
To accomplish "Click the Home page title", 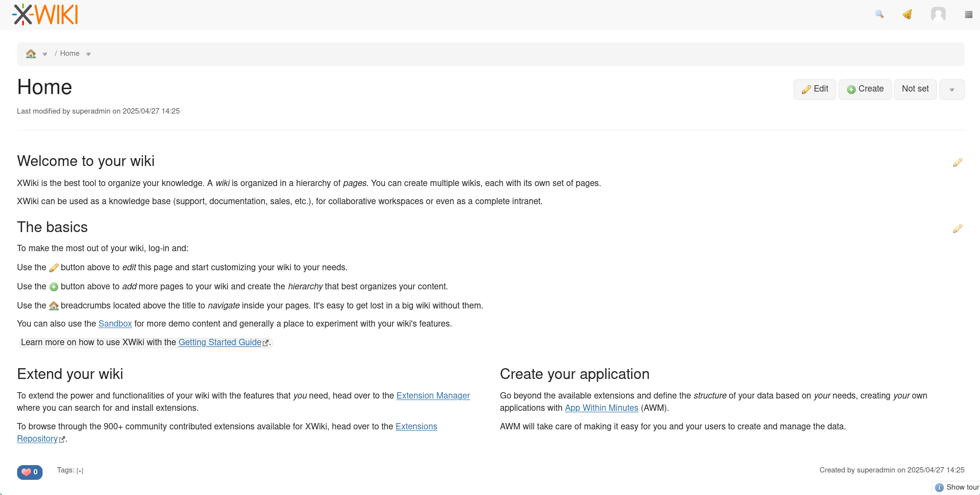I will pyautogui.click(x=45, y=87).
